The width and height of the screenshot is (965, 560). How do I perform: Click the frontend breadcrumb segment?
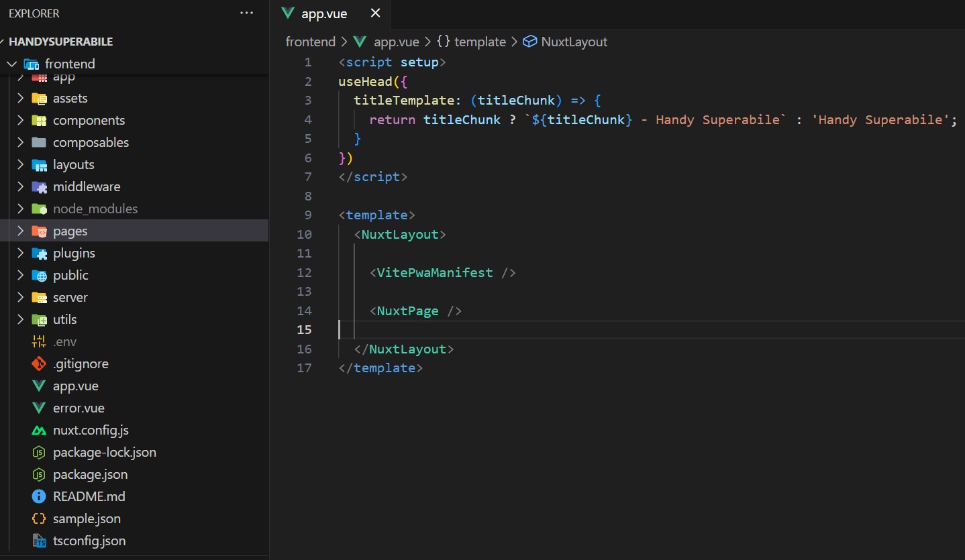(x=310, y=42)
